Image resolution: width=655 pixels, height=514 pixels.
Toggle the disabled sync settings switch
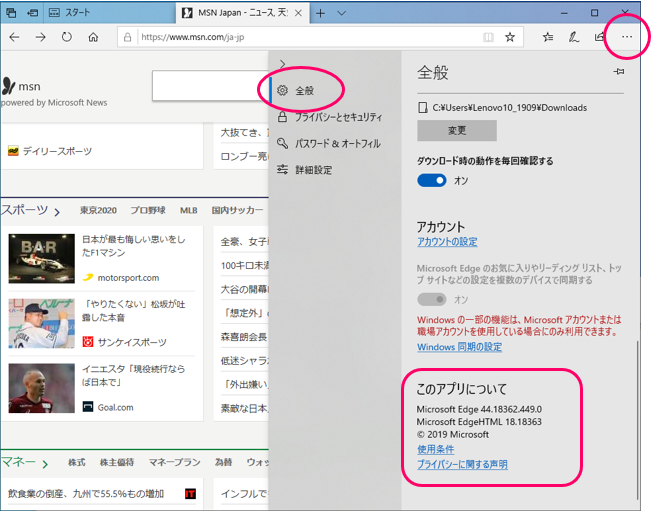tap(432, 299)
